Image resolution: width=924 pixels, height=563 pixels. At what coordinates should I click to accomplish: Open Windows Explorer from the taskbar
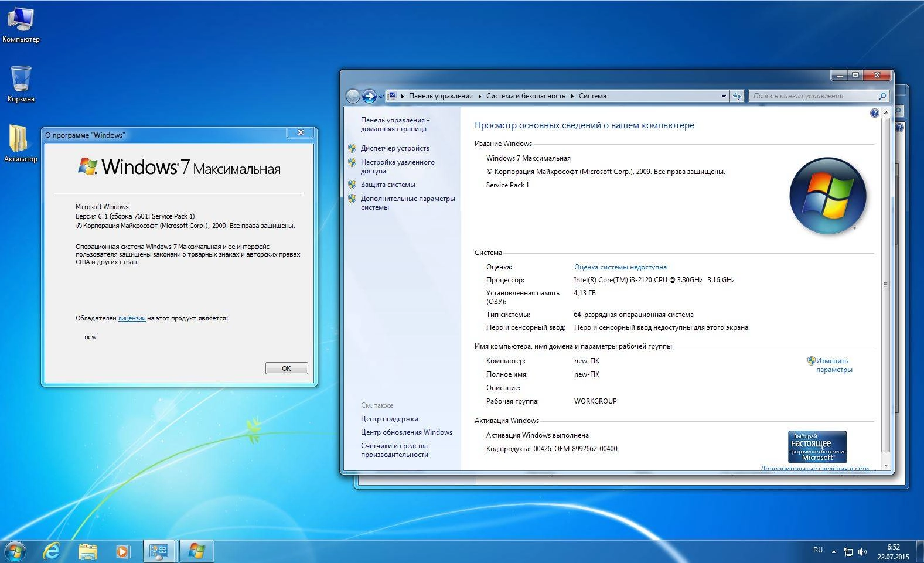(88, 551)
